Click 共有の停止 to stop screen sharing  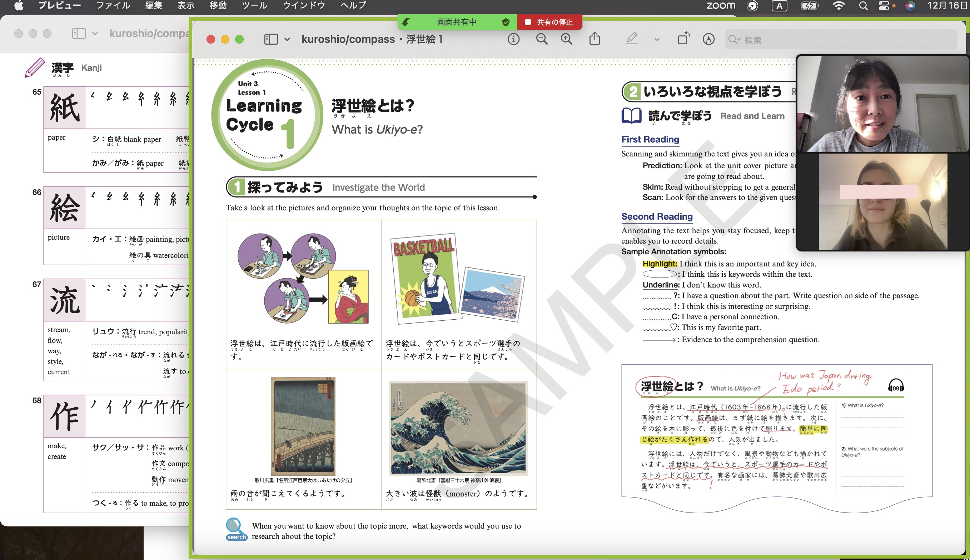pos(549,22)
